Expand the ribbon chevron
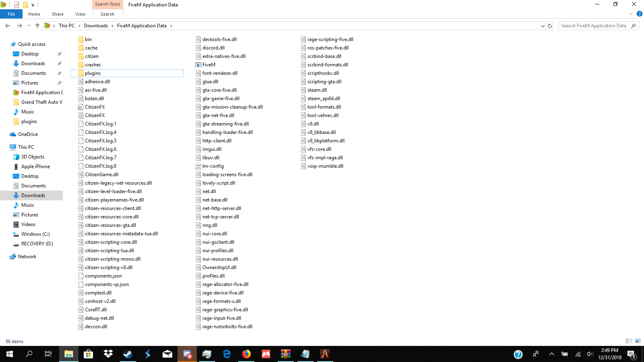Image resolution: width=644 pixels, height=362 pixels. pyautogui.click(x=631, y=14)
